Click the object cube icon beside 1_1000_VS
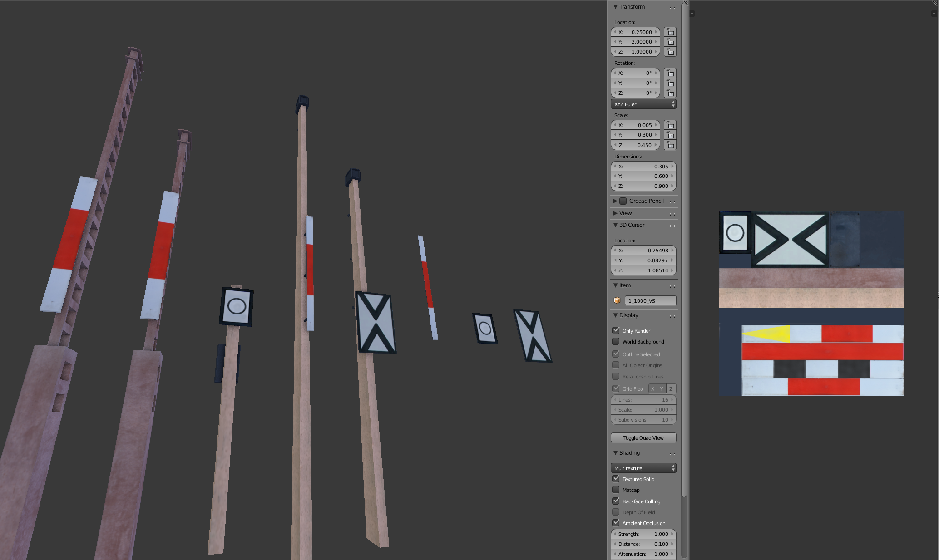Screen dimensions: 939x560 617,300
